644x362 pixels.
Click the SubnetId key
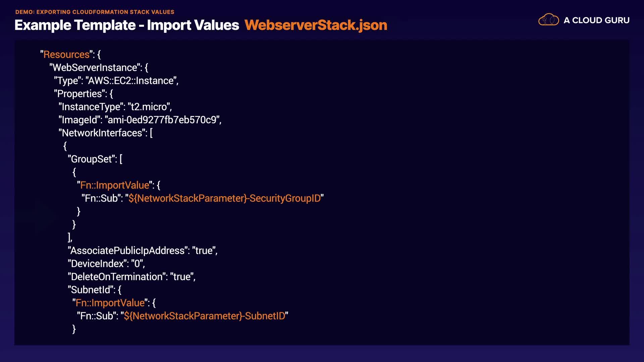pos(91,290)
